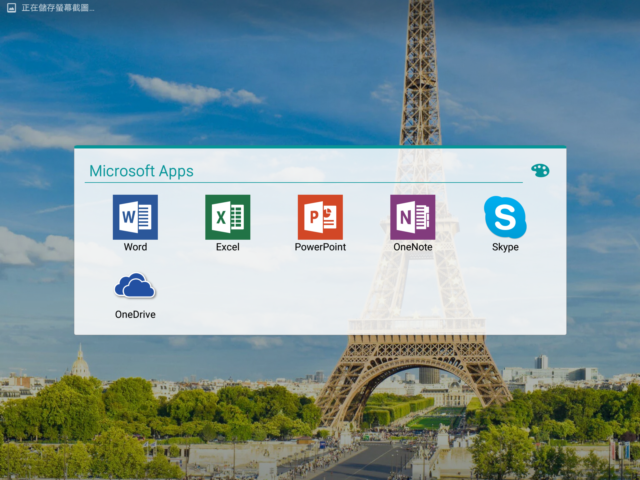Tap the saving screenshot notification text
This screenshot has width=640, height=480.
tap(58, 8)
